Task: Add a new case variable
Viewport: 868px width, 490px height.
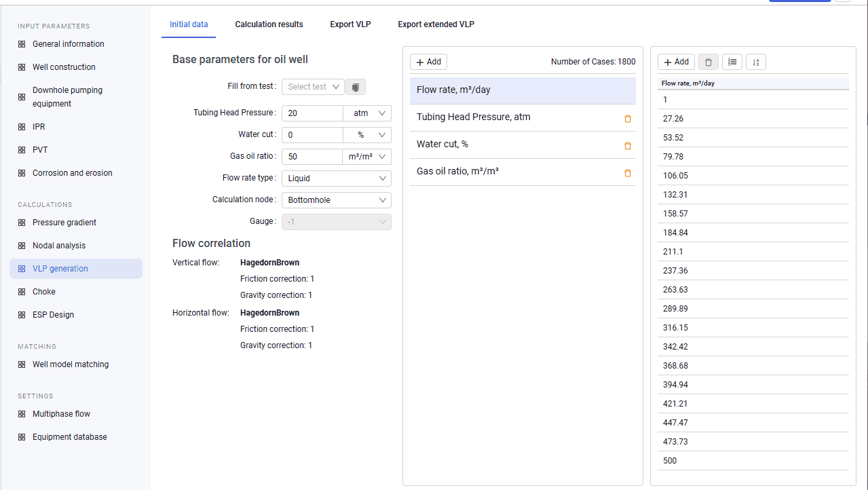Action: point(428,62)
